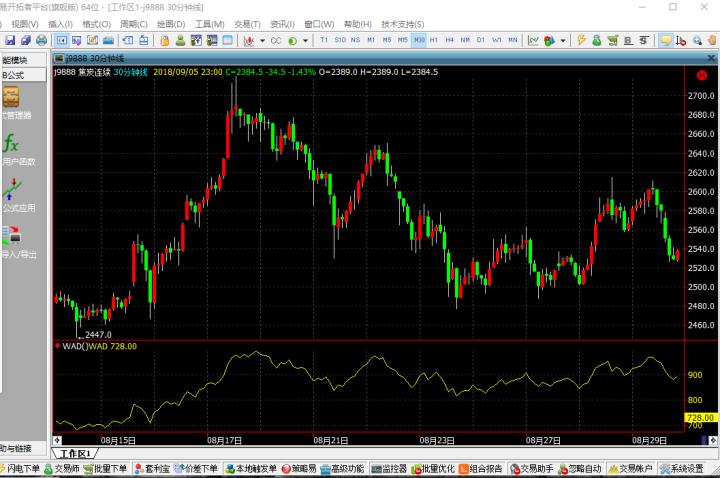Click the save icon in toolbar
This screenshot has height=478, width=720.
(x=10, y=40)
